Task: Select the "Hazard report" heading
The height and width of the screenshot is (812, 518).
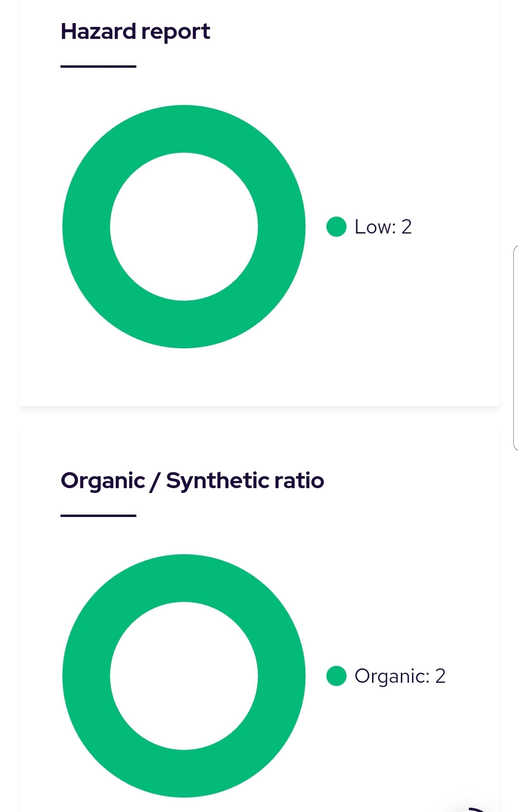Action: point(135,32)
